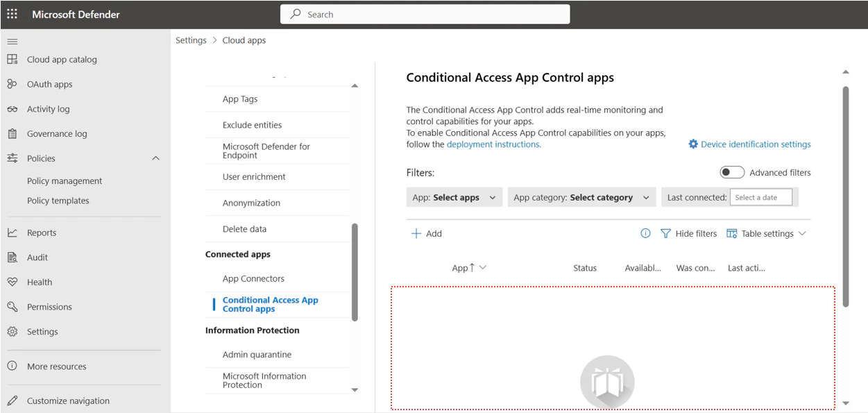Open Delete data settings
The width and height of the screenshot is (868, 413).
(x=244, y=228)
